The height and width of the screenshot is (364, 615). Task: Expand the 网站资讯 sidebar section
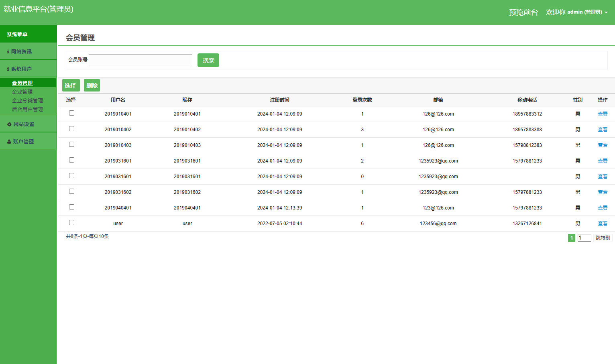[22, 52]
